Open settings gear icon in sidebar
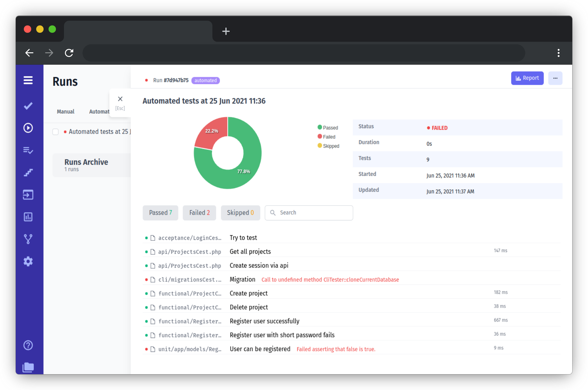Image resolution: width=588 pixels, height=390 pixels. 28,261
